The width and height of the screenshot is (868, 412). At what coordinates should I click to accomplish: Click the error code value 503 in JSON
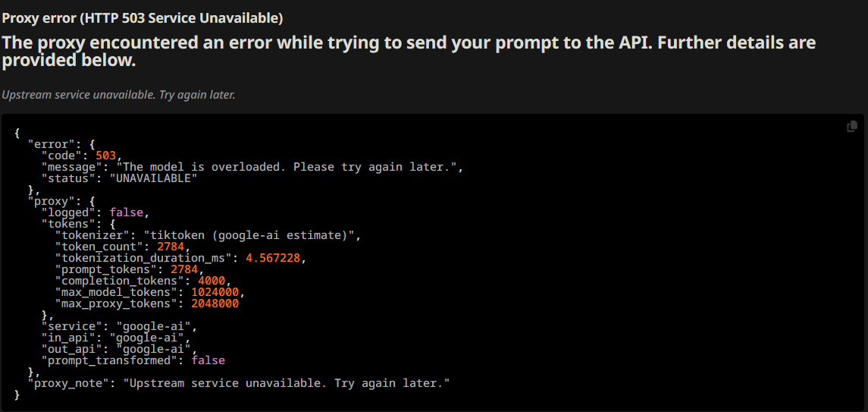pos(105,156)
